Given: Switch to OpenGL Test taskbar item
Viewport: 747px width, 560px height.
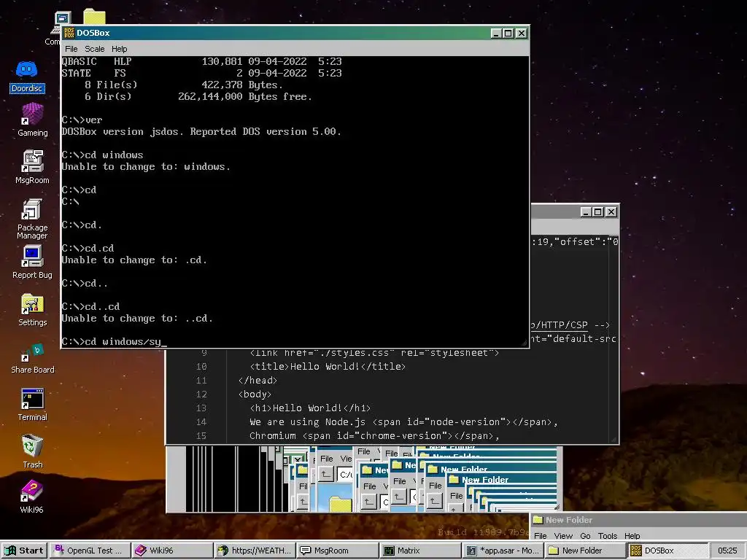Looking at the screenshot, I should pyautogui.click(x=89, y=551).
